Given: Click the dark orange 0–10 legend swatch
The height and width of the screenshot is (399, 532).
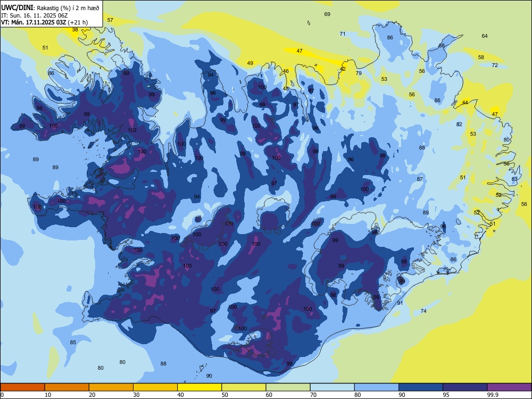Looking at the screenshot, I should (x=22, y=387).
